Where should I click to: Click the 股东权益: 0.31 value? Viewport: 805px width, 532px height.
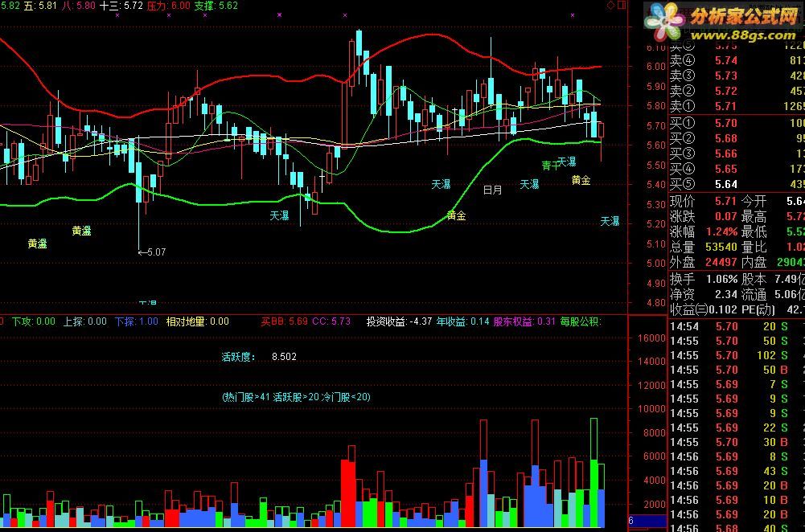coord(524,321)
